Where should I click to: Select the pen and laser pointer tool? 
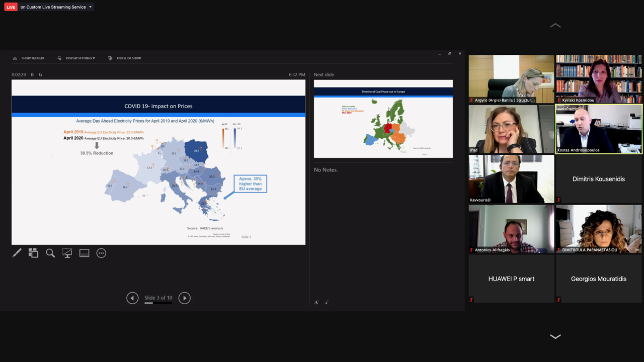click(x=17, y=253)
